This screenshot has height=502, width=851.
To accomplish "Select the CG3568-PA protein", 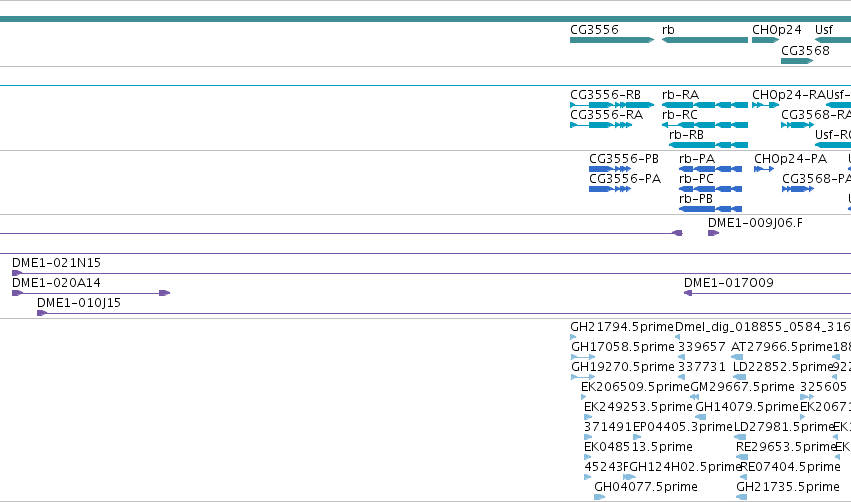I will [797, 189].
